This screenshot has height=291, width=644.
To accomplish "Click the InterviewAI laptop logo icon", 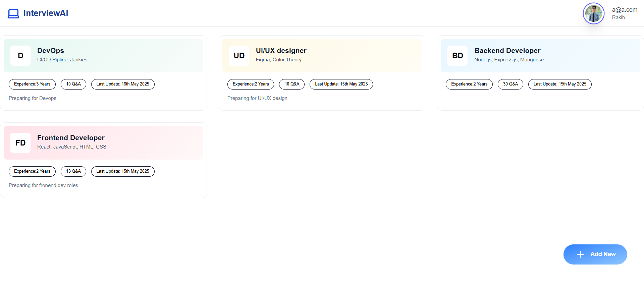I will [13, 13].
